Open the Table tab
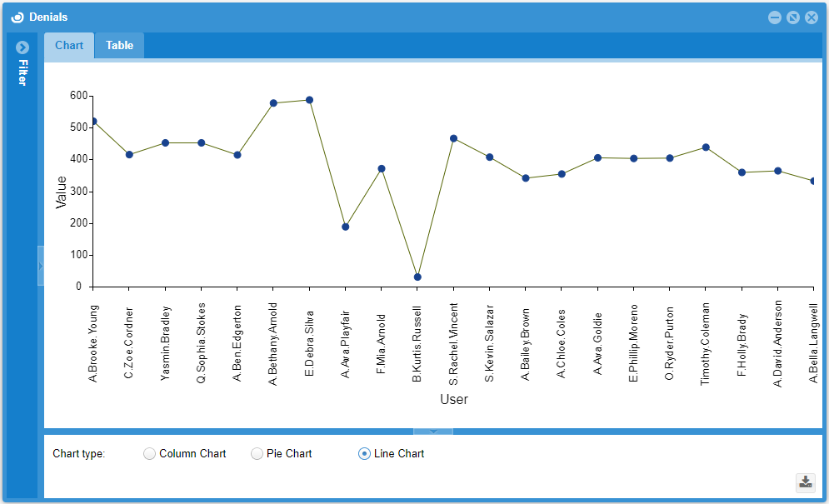 (119, 45)
